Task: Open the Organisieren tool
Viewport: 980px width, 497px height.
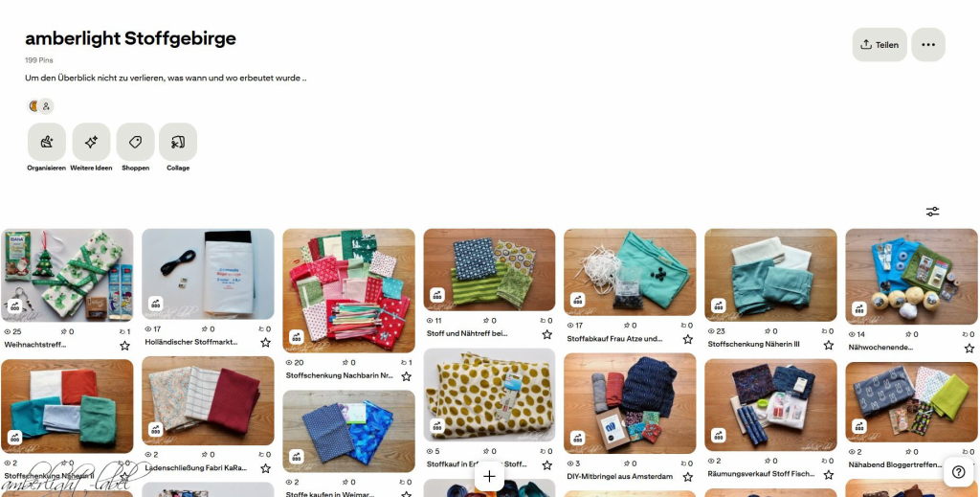Action: pos(46,142)
